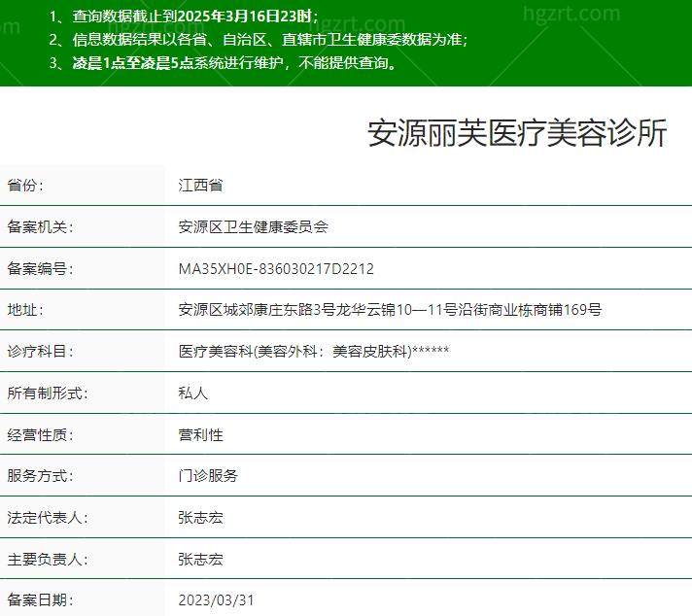Click the 法定代表人 label
The width and height of the screenshot is (692, 616).
48,517
